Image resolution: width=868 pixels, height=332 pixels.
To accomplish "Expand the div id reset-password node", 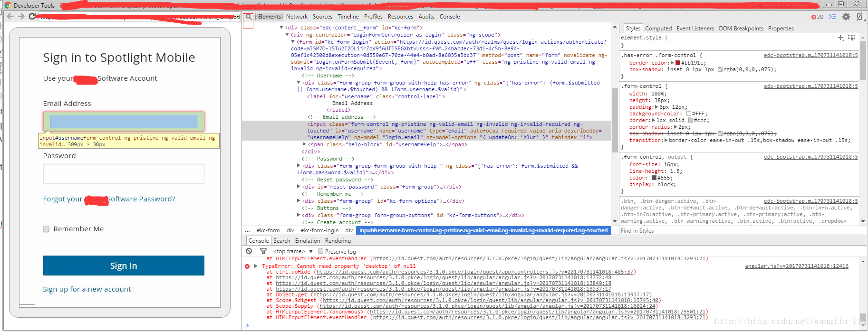I will tap(299, 187).
